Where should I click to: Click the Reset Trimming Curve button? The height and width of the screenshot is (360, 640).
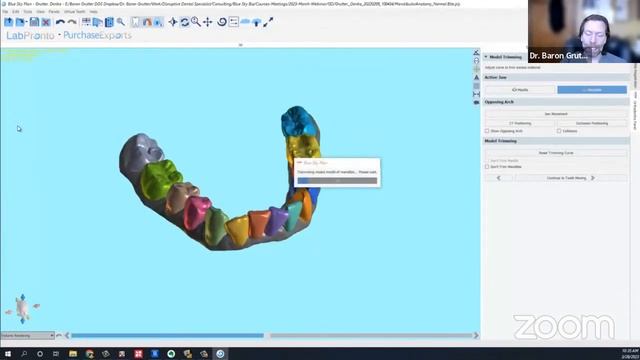(556, 153)
